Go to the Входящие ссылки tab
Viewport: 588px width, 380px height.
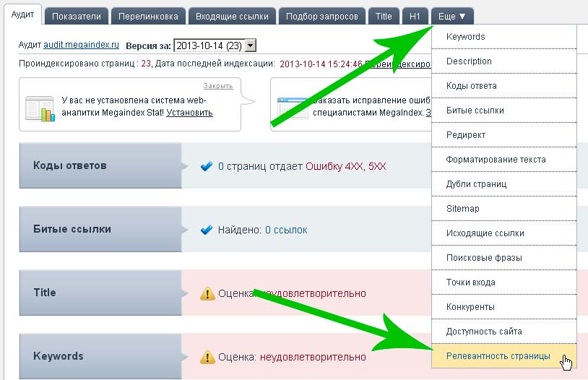[x=232, y=17]
